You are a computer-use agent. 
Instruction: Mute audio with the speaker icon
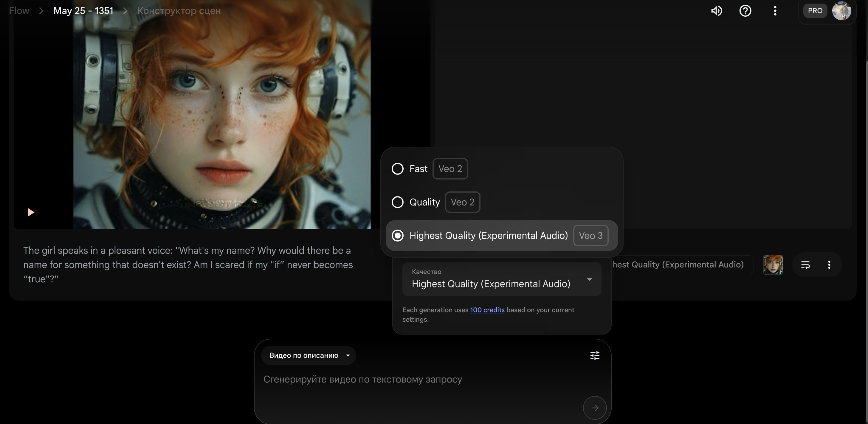coord(716,11)
